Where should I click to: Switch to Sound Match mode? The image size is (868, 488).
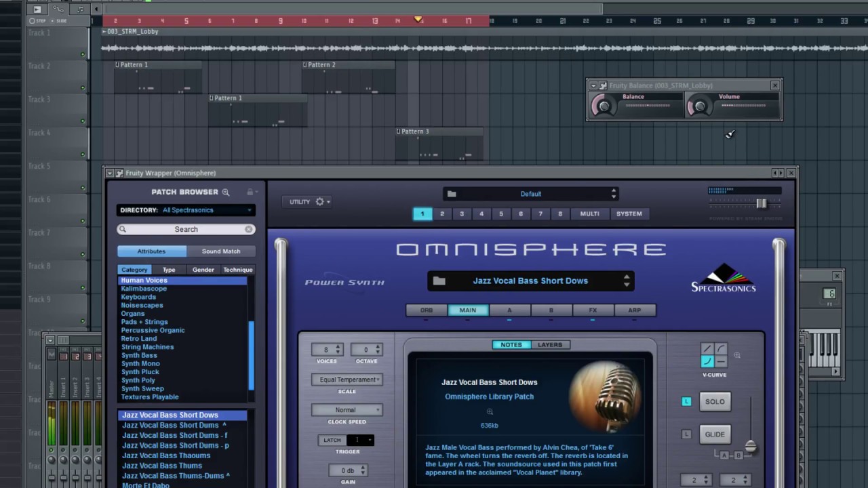[x=221, y=251]
